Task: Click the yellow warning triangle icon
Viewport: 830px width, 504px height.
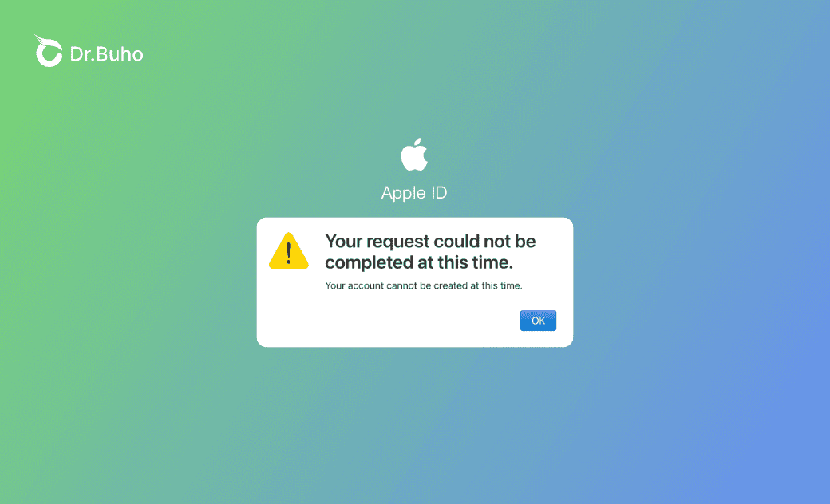Action: coord(288,251)
